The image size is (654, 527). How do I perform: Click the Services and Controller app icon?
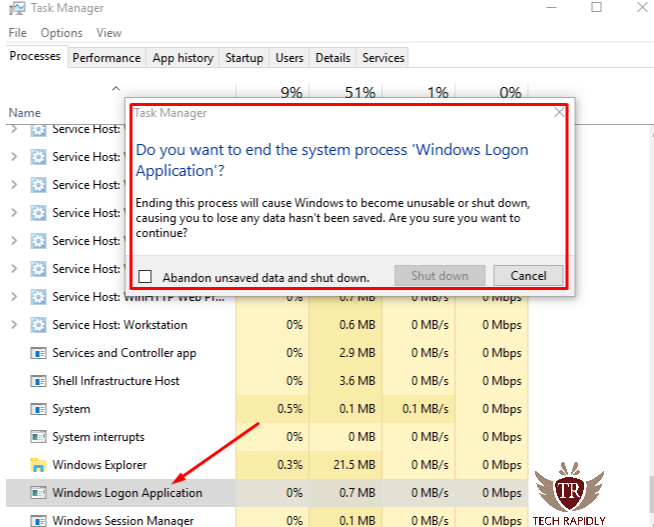[38, 353]
